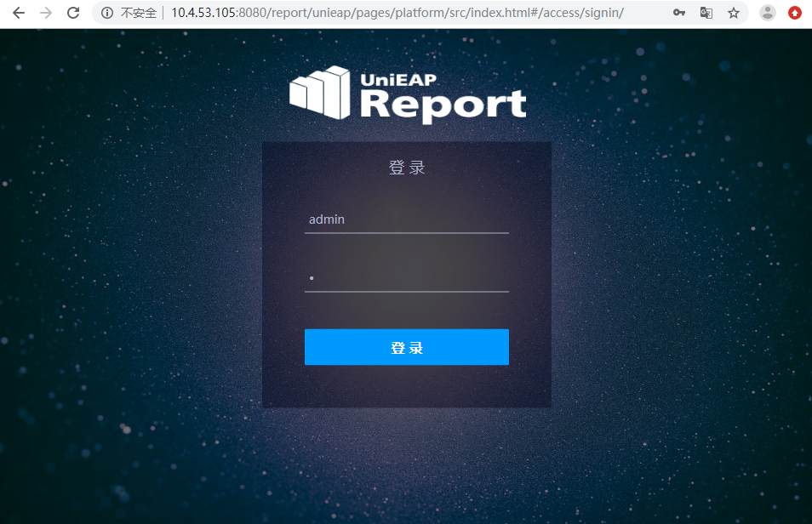Go back to the previous page
Screen dimensions: 812x524
click(19, 13)
